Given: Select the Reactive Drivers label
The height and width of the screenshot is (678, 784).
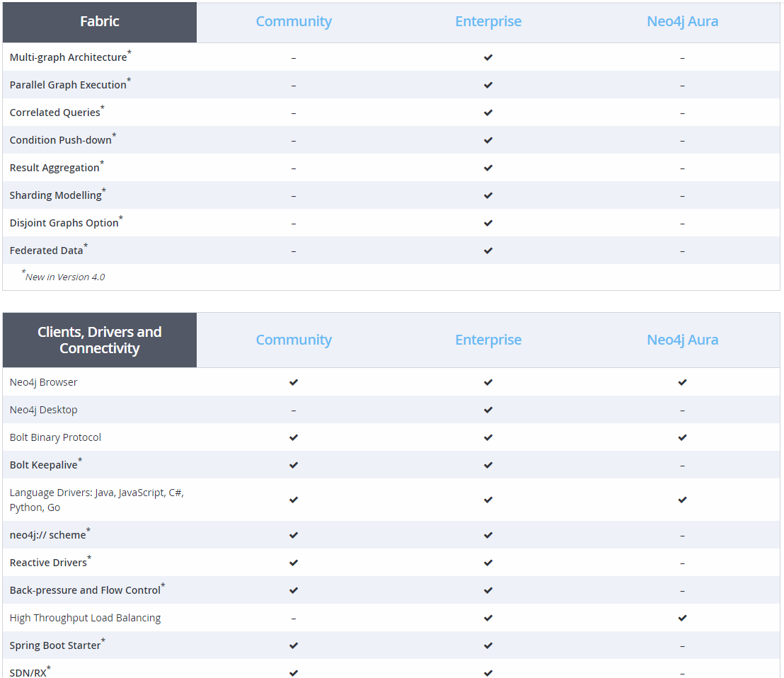Looking at the screenshot, I should (x=50, y=561).
